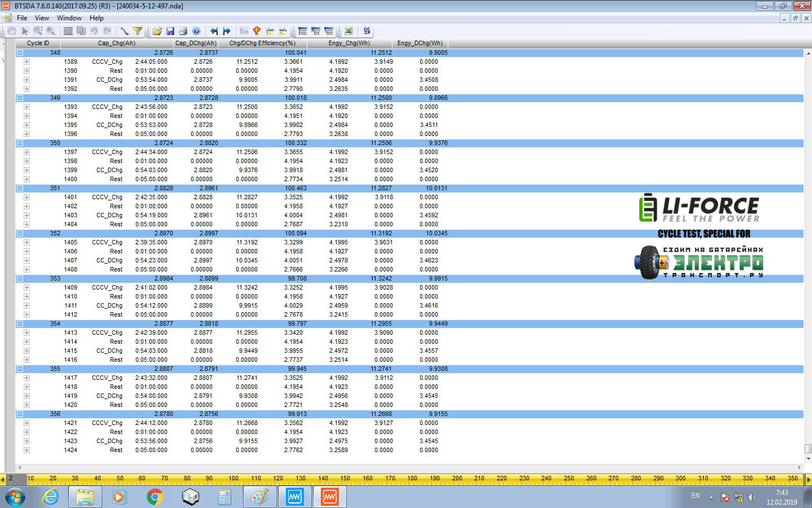This screenshot has height=508, width=812.
Task: Collapse cycle 352 row
Action: (20, 233)
